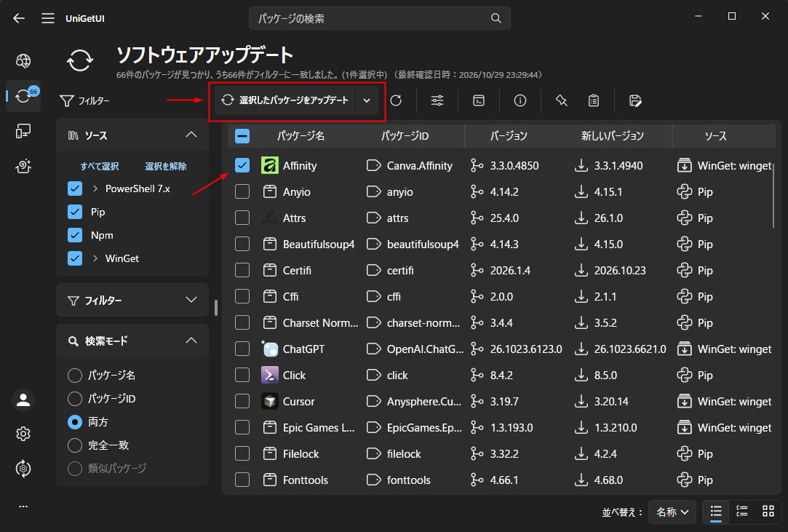Uncheck the Pip source checkbox

(x=75, y=212)
